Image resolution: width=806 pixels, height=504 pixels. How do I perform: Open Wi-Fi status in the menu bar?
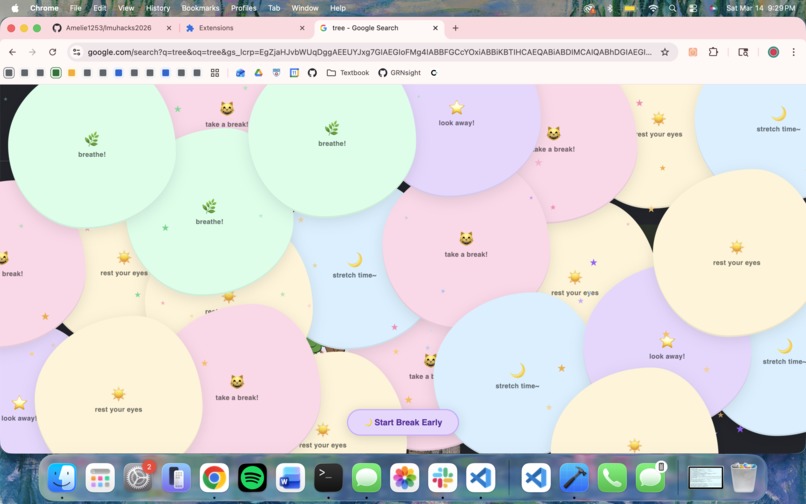653,8
